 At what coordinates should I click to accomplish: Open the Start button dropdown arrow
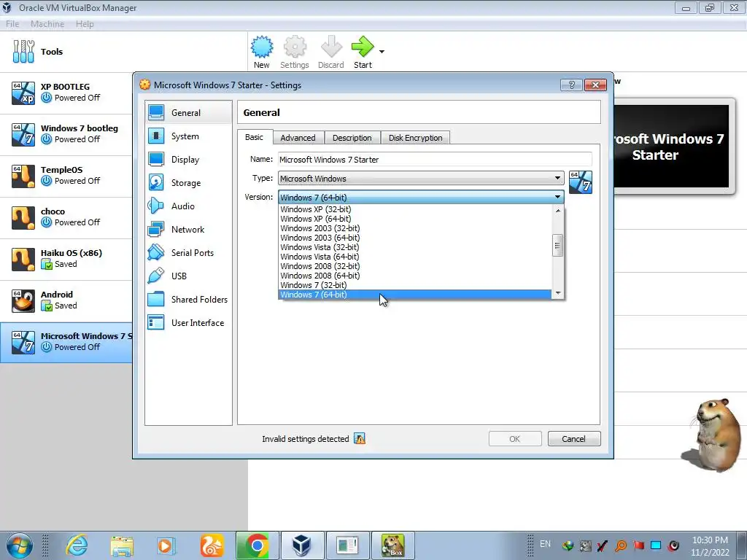382,52
